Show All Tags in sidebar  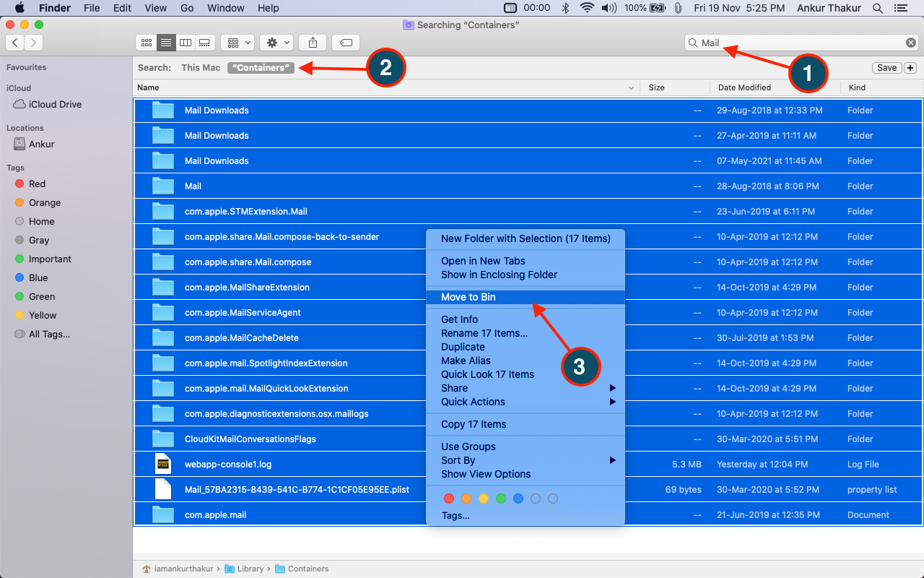click(x=43, y=334)
